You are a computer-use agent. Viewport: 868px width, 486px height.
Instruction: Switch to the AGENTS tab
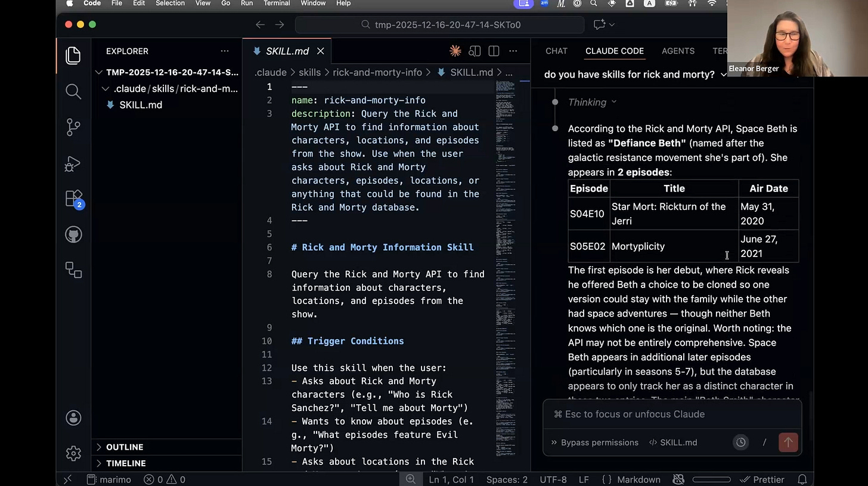[678, 51]
